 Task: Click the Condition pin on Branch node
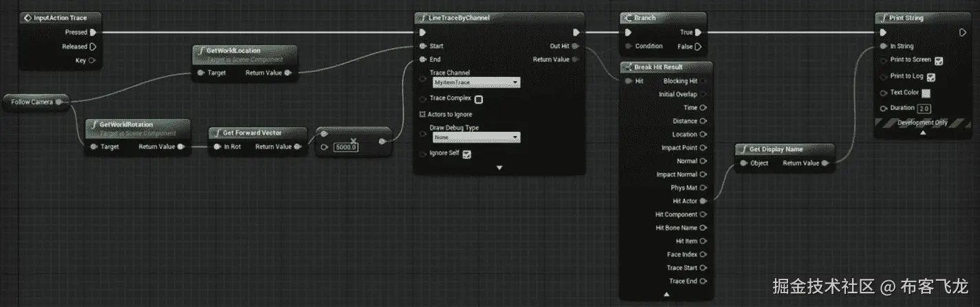pos(628,46)
